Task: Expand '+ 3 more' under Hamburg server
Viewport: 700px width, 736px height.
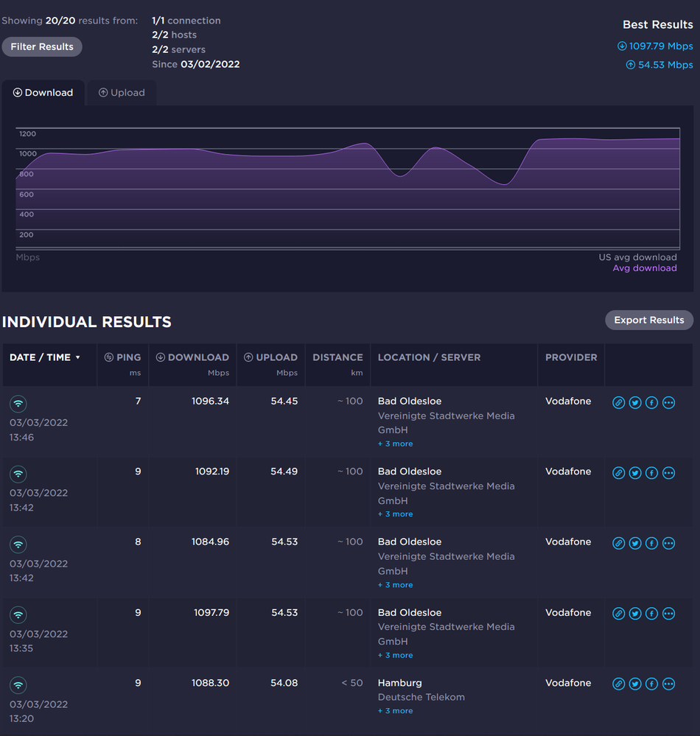Action: (395, 711)
